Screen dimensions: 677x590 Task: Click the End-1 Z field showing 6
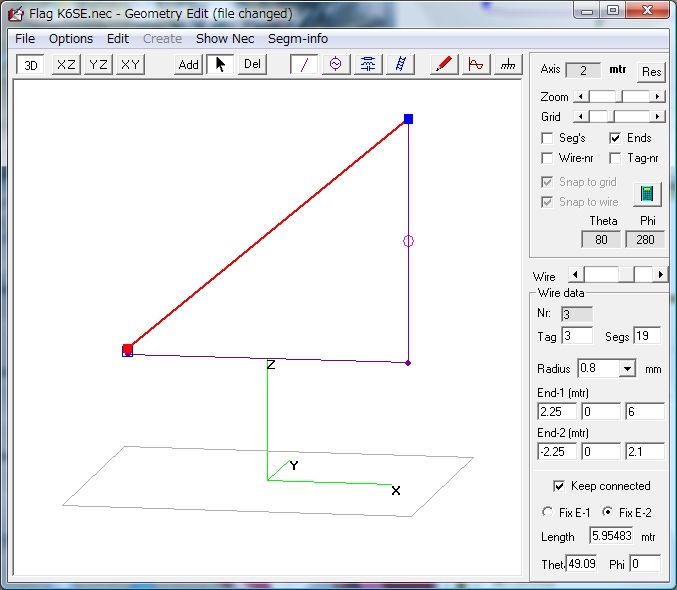(x=645, y=412)
